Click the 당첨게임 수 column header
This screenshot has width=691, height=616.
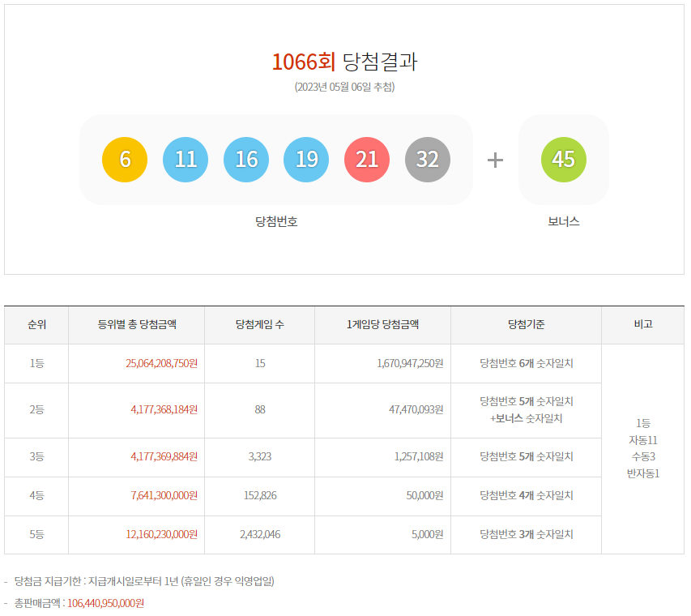pyautogui.click(x=260, y=324)
